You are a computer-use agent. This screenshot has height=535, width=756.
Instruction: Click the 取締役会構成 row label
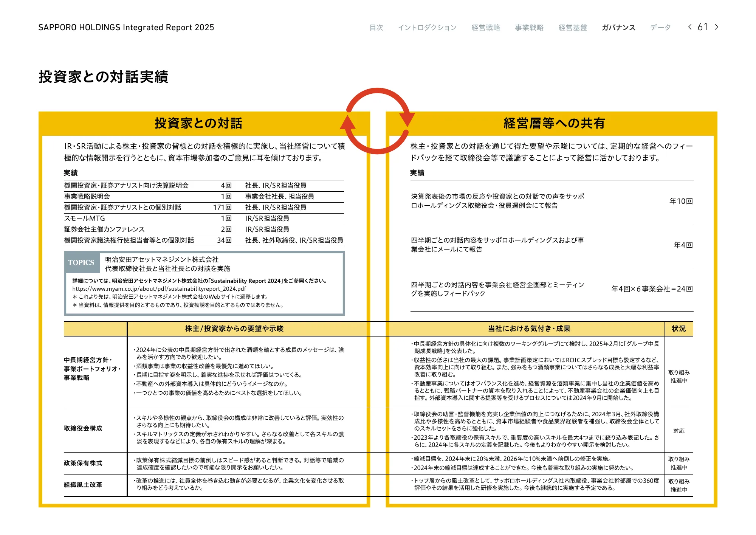83,428
